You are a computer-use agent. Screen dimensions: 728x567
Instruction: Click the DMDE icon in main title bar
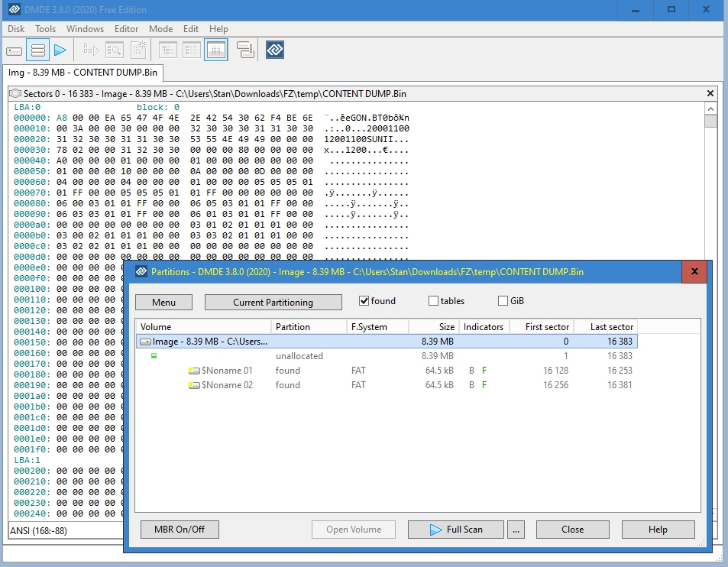click(15, 9)
